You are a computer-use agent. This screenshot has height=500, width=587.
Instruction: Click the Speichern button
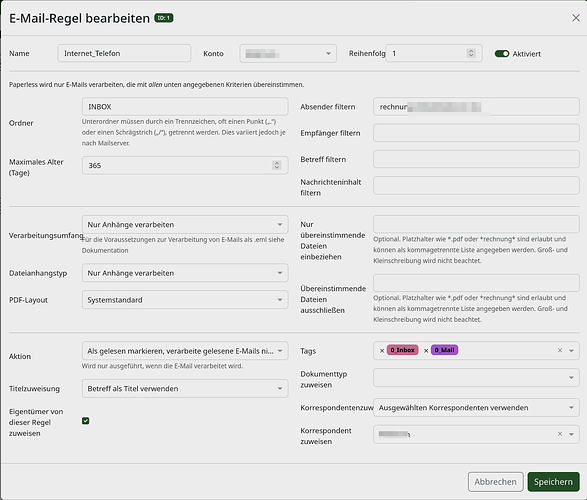553,482
